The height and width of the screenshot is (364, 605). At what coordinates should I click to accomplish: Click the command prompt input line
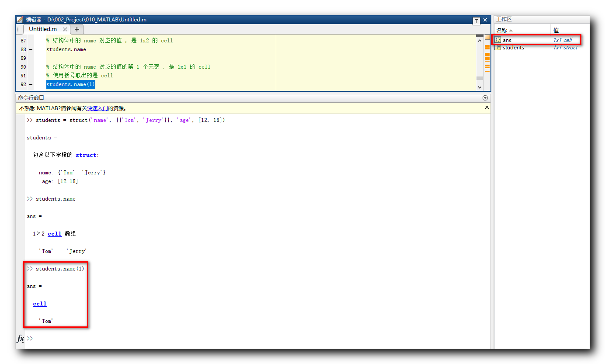pyautogui.click(x=258, y=339)
